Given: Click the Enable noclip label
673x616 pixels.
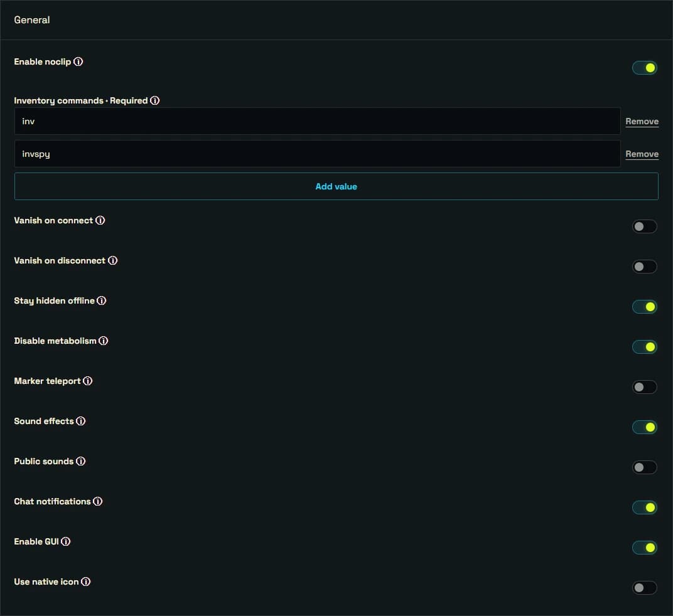Looking at the screenshot, I should pyautogui.click(x=43, y=61).
